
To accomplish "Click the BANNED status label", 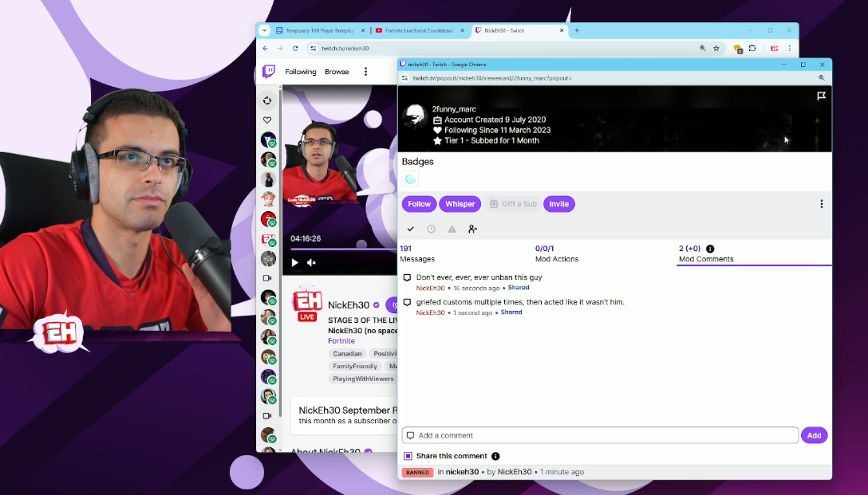I will click(x=417, y=473).
